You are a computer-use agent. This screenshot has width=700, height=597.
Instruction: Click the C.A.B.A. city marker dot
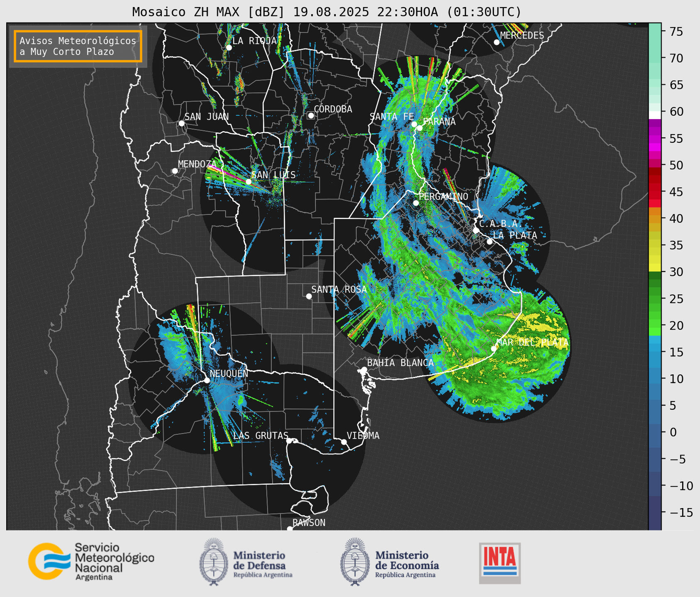[x=476, y=230]
